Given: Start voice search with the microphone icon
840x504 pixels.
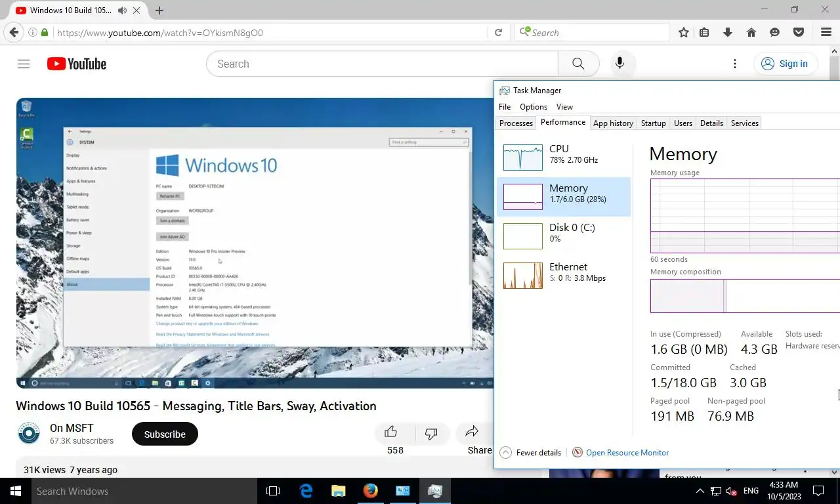Looking at the screenshot, I should click(x=619, y=64).
